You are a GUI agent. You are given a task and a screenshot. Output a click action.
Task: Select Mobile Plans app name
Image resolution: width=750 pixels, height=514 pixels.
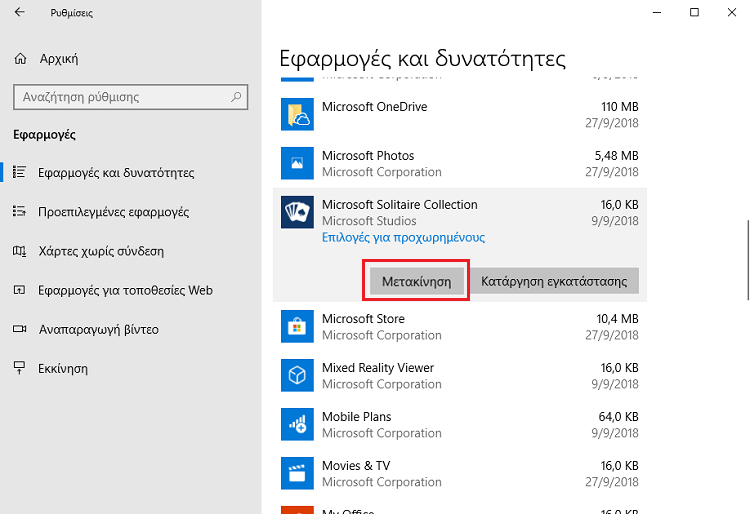(356, 416)
